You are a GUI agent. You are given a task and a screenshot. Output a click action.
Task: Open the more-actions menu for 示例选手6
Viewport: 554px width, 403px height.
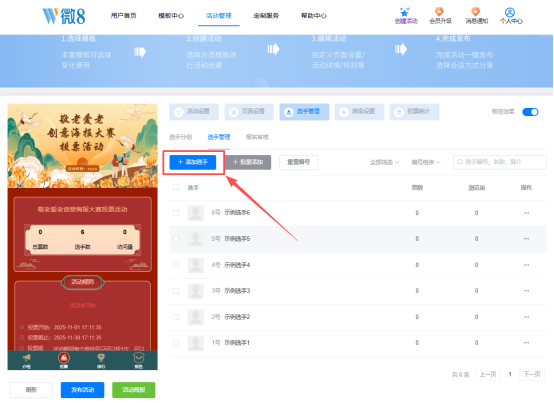[526, 213]
